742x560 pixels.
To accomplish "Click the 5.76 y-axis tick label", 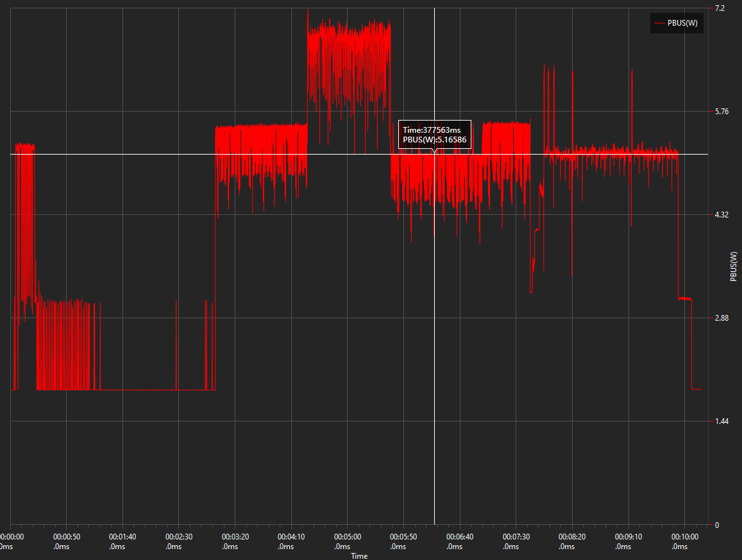I will click(x=721, y=112).
